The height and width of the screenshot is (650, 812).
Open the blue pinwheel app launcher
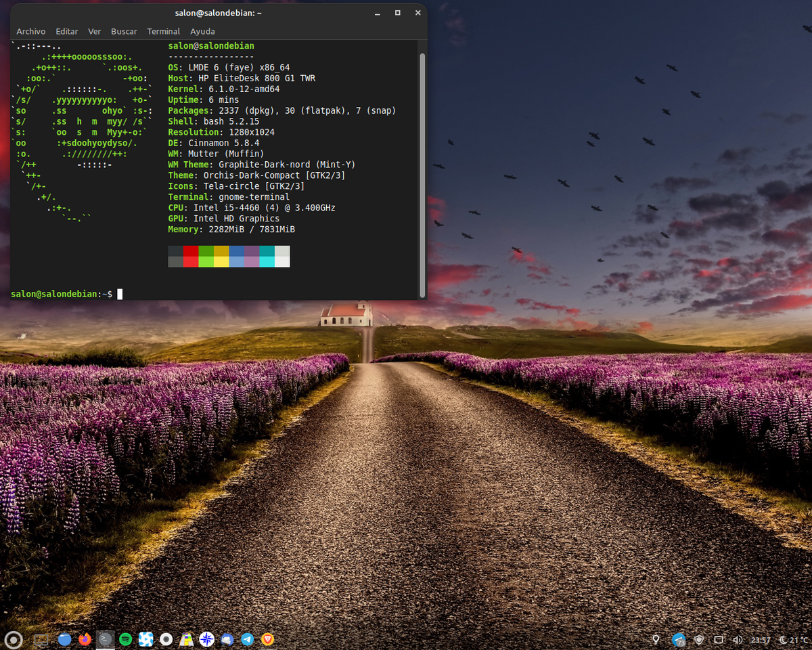pos(145,638)
